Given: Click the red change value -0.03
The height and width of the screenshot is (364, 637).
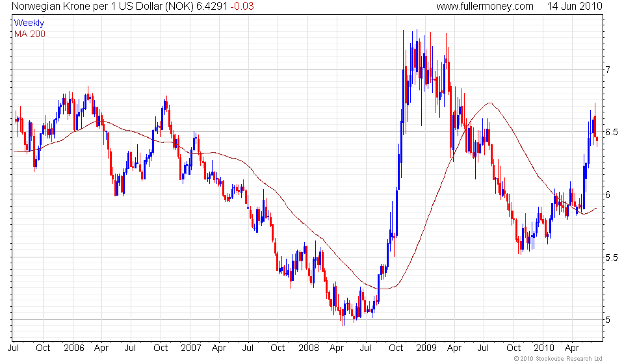Looking at the screenshot, I should (x=242, y=6).
